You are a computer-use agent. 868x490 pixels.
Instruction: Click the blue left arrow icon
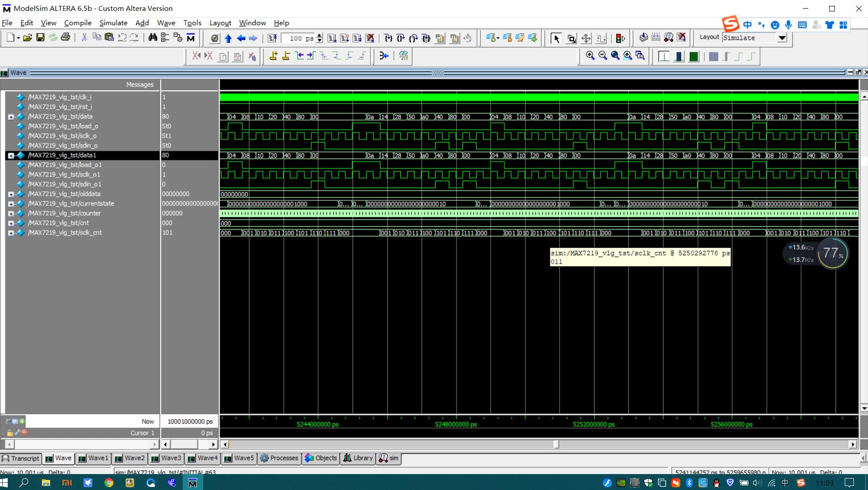241,38
